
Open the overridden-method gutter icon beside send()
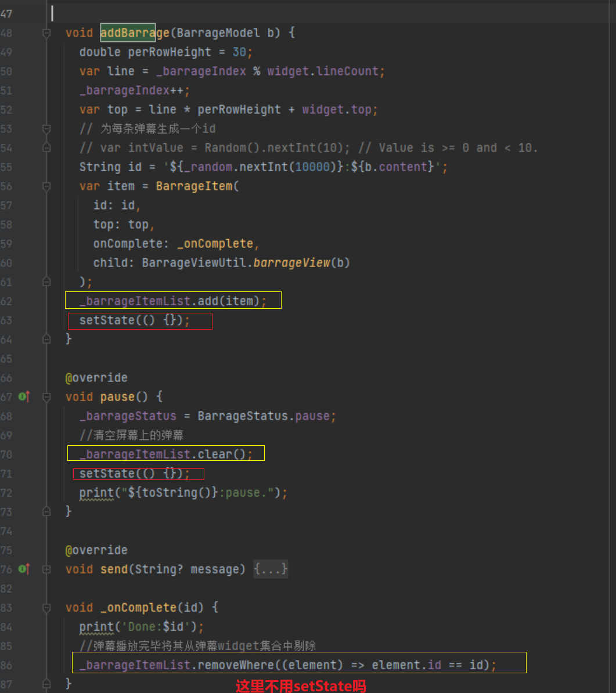(24, 569)
